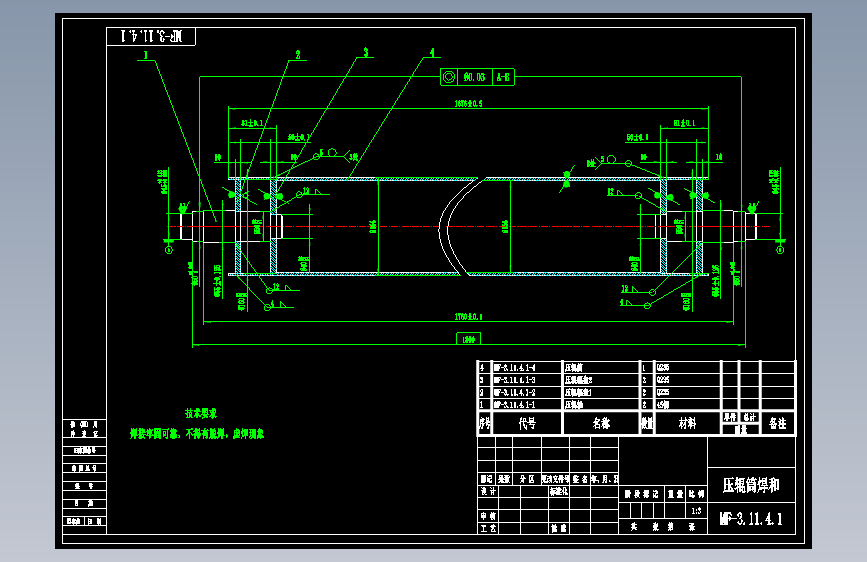Click the left datum circle below the shaft end

(x=169, y=250)
